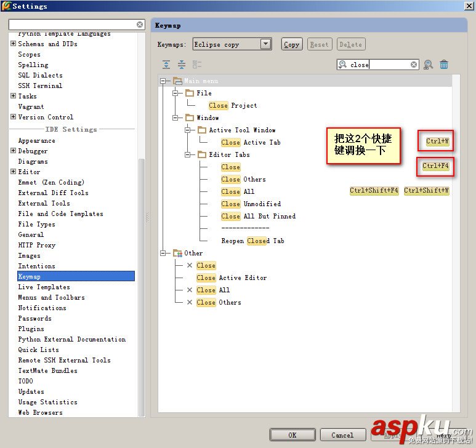This screenshot has width=476, height=448.
Task: Select Usage Statistics settings page
Action: pyautogui.click(x=47, y=402)
